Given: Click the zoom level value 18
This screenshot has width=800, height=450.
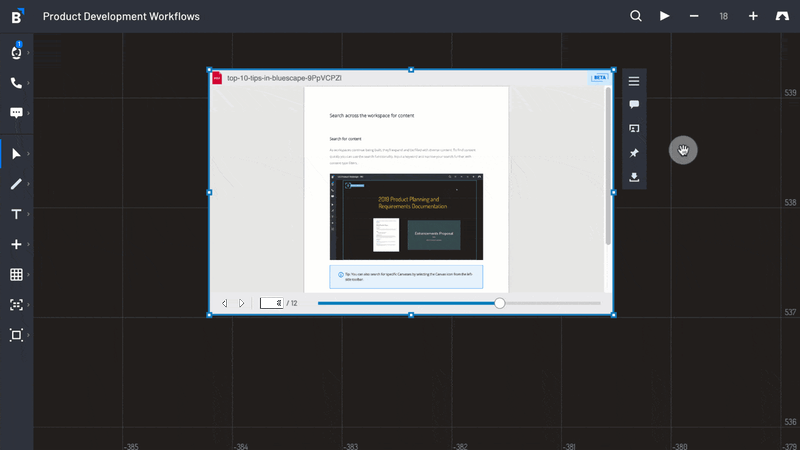Looking at the screenshot, I should [723, 16].
